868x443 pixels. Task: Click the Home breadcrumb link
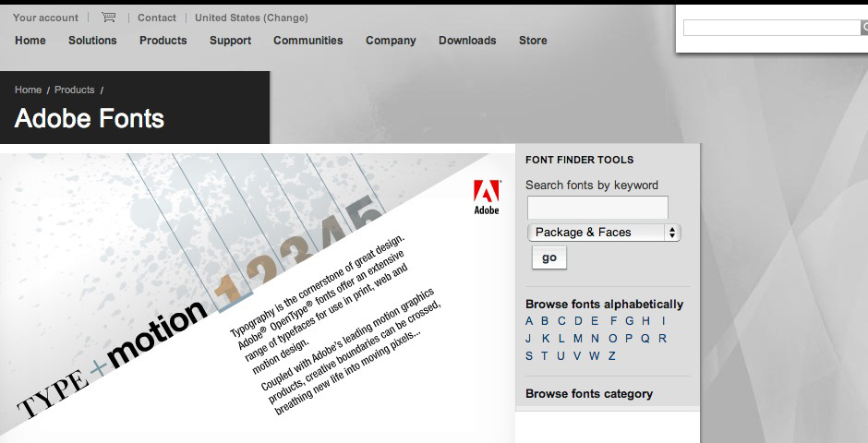pyautogui.click(x=28, y=90)
